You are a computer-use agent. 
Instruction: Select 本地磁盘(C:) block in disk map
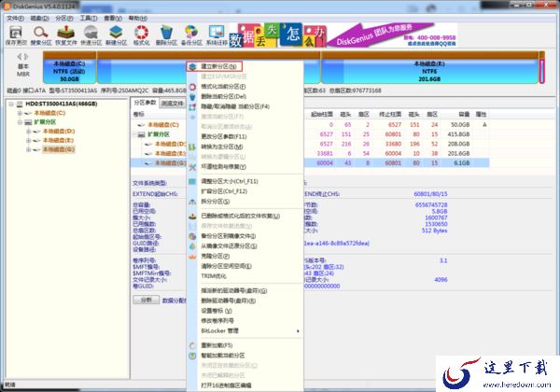point(69,68)
